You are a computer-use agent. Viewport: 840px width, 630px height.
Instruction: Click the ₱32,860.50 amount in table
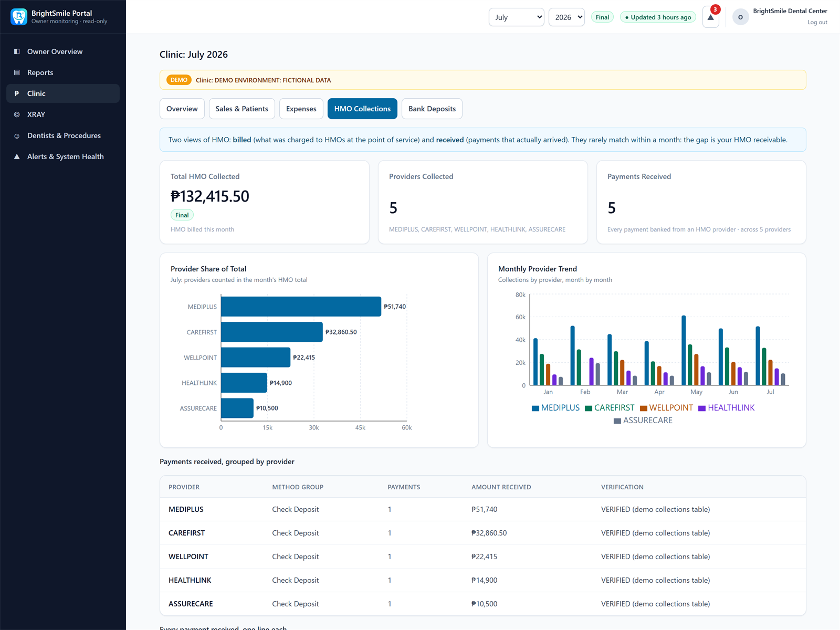coord(489,533)
